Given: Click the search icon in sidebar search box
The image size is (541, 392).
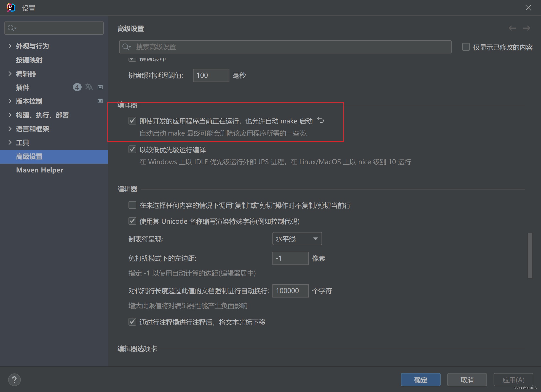Looking at the screenshot, I should 12,28.
